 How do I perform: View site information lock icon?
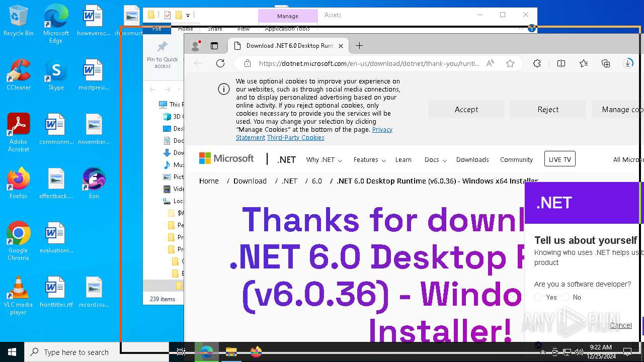(247, 63)
